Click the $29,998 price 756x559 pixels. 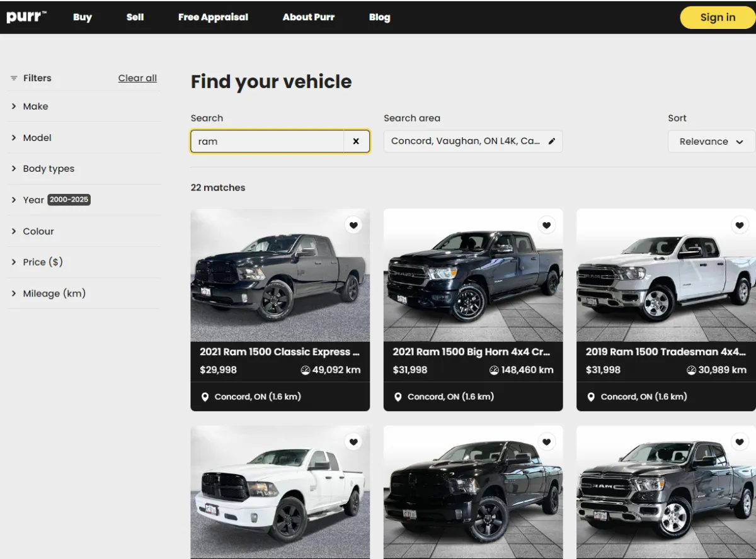(218, 370)
